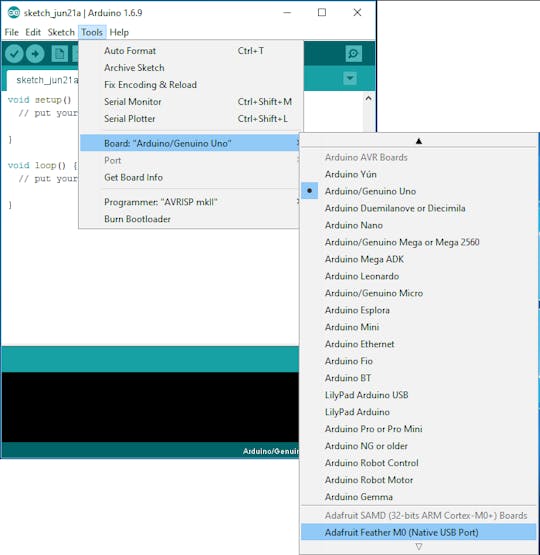Select Adafruit Feather M0 (Native USB Port)

[419, 532]
